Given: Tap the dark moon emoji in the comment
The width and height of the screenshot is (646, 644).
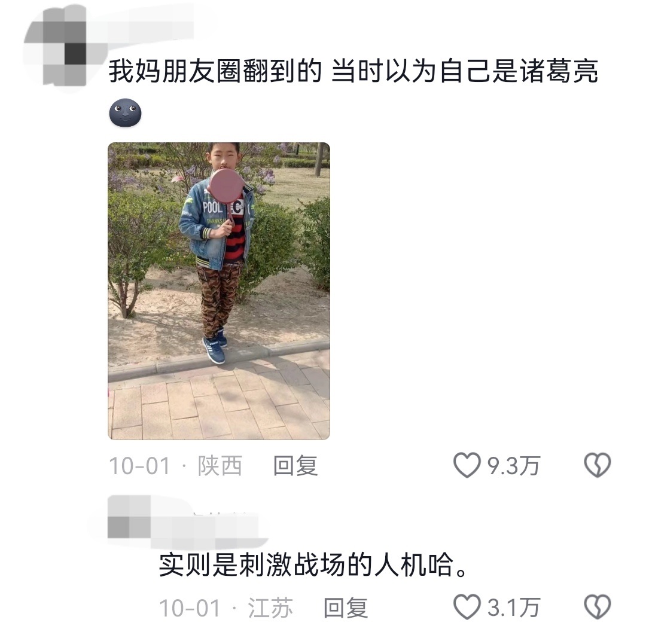Looking at the screenshot, I should pos(125,113).
